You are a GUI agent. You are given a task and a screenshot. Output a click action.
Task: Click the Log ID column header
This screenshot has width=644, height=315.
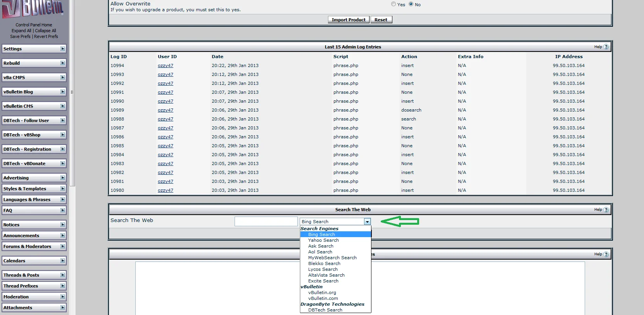pos(119,57)
